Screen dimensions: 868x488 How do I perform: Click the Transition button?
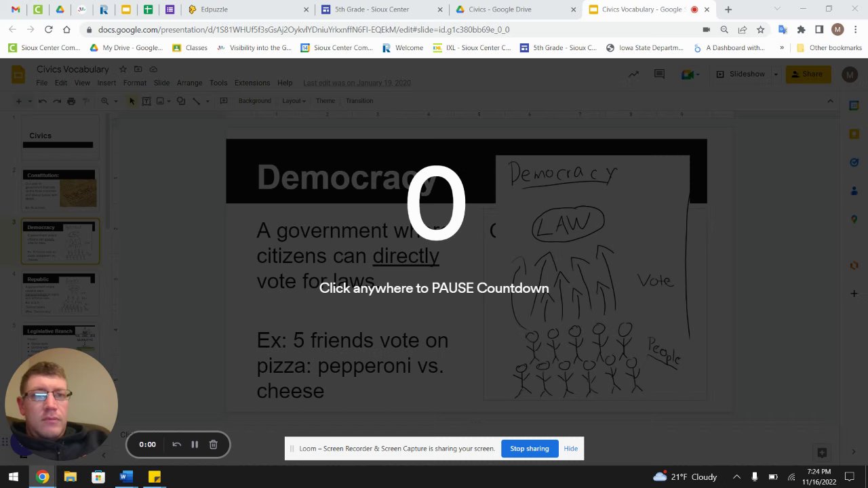[359, 101]
